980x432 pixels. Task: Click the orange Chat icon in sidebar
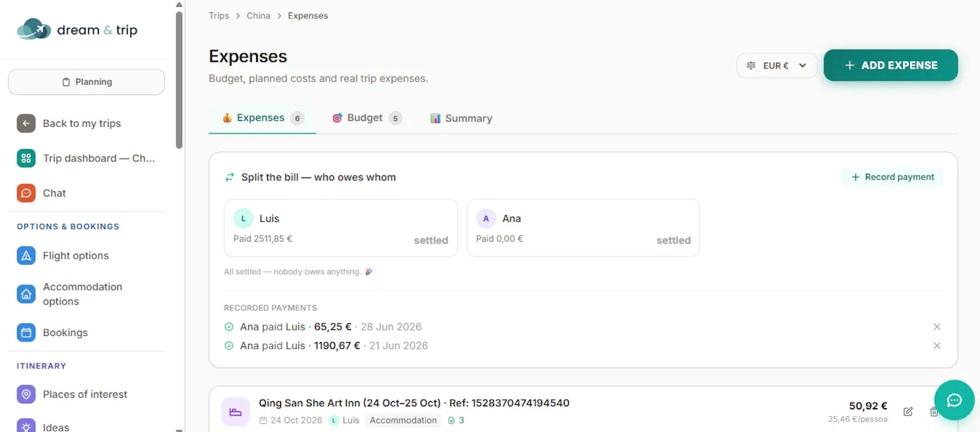pyautogui.click(x=26, y=193)
